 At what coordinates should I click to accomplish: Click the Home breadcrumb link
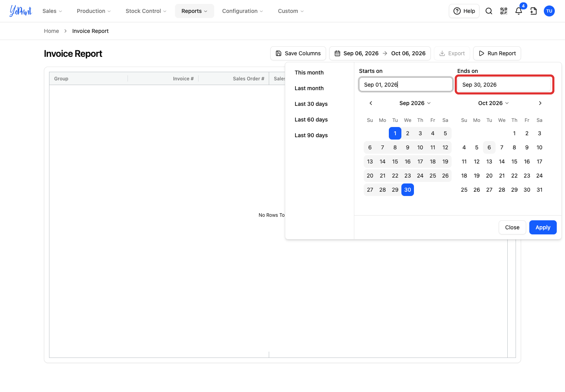[51, 31]
